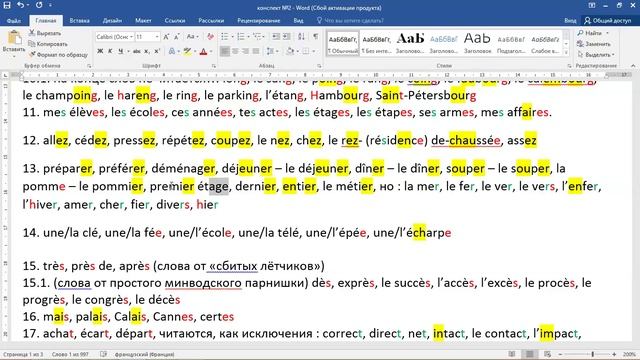Click the Save icon in title bar

coord(7,5)
